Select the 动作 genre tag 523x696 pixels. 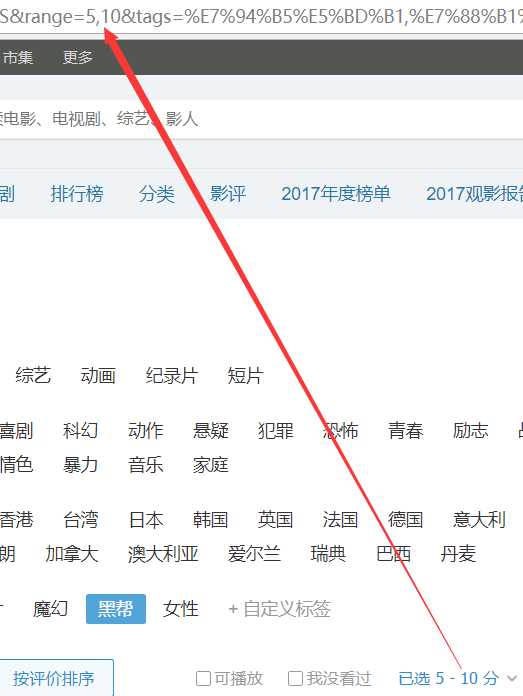[146, 431]
